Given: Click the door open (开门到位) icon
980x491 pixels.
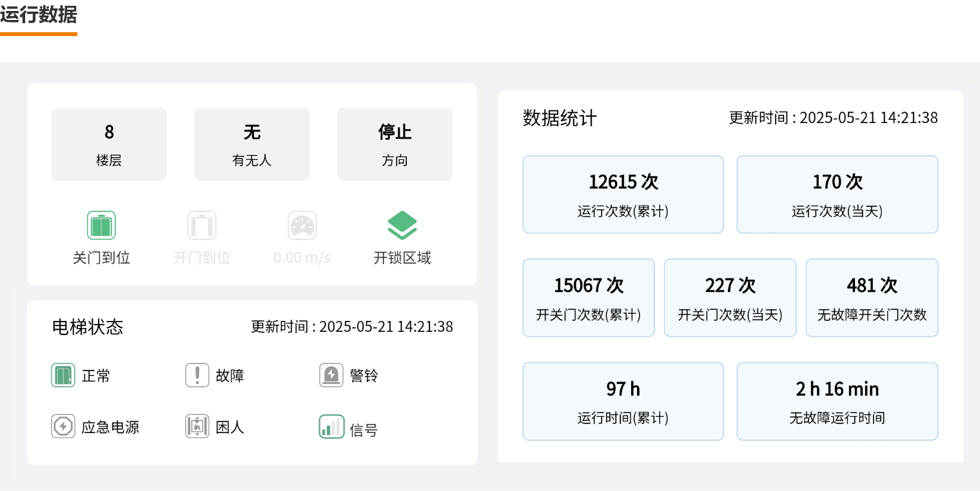Looking at the screenshot, I should [202, 226].
